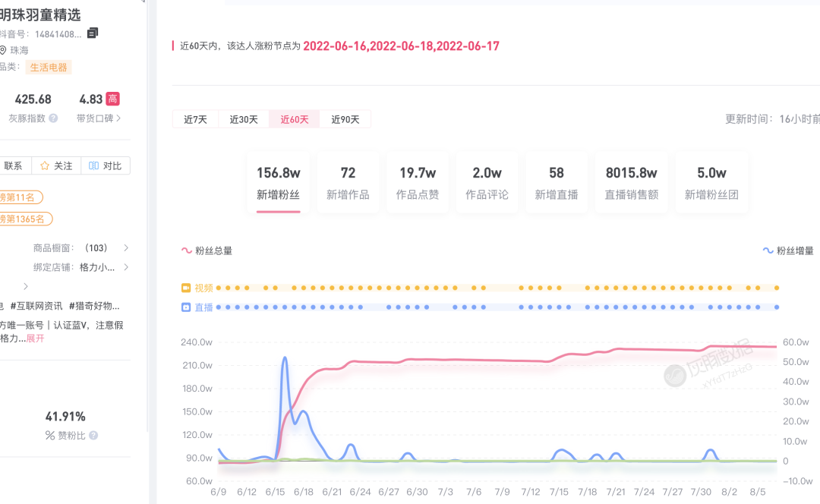Click the 视频 camera icon on timeline
Screen dimensions: 820x504
186,288
